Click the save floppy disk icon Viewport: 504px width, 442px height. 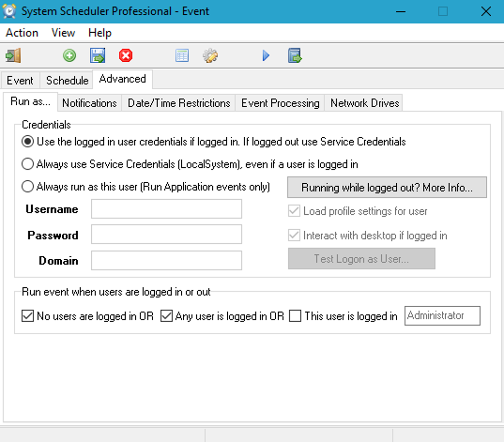tap(97, 56)
